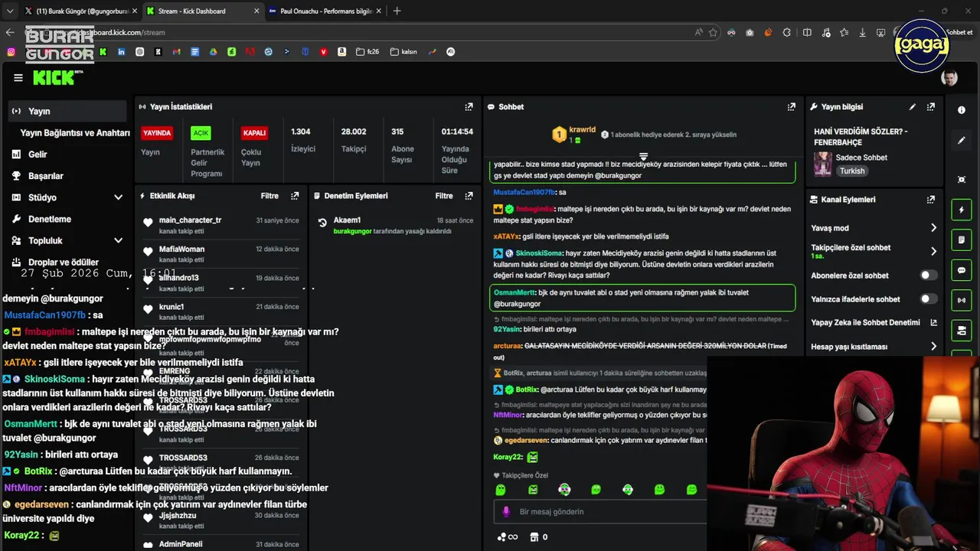This screenshot has height=551, width=980.
Task: Bookmark page with star icon
Action: (713, 32)
